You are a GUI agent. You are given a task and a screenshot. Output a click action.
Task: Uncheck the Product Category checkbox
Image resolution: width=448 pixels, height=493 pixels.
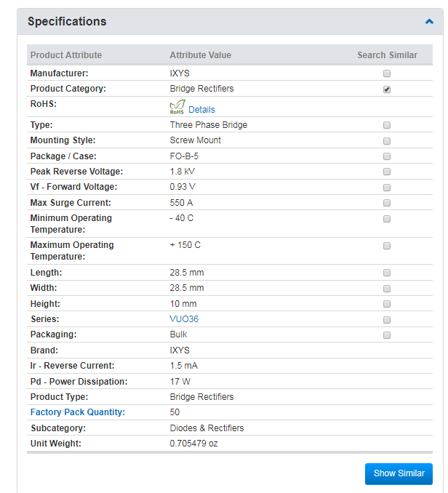click(x=387, y=89)
